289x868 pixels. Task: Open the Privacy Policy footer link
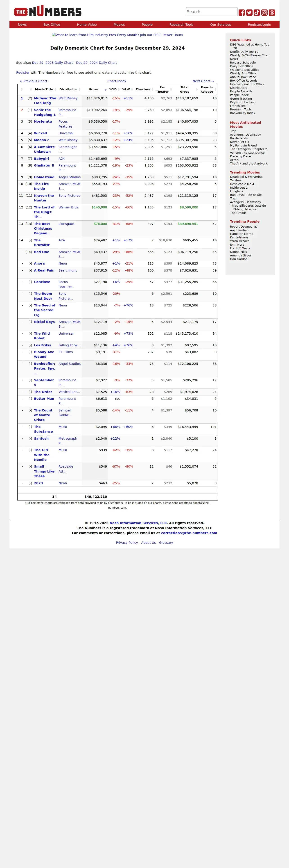(x=127, y=543)
